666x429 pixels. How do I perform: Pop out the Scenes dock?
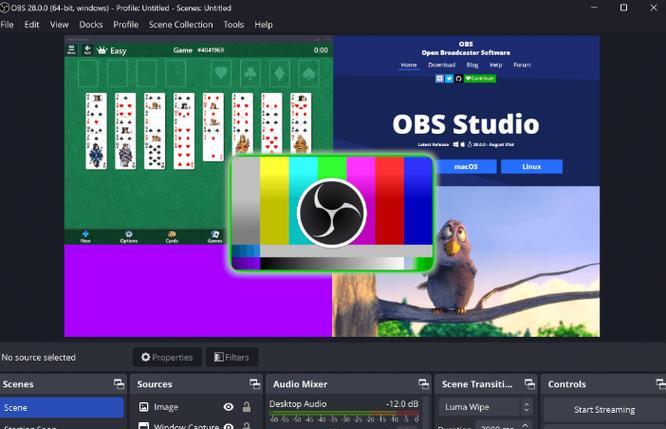coord(119,384)
